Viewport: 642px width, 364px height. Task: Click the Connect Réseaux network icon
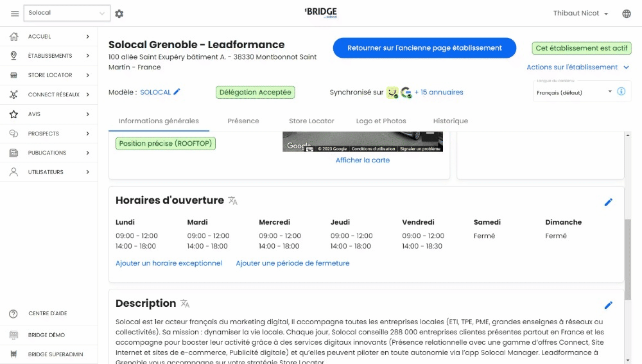[x=13, y=94]
